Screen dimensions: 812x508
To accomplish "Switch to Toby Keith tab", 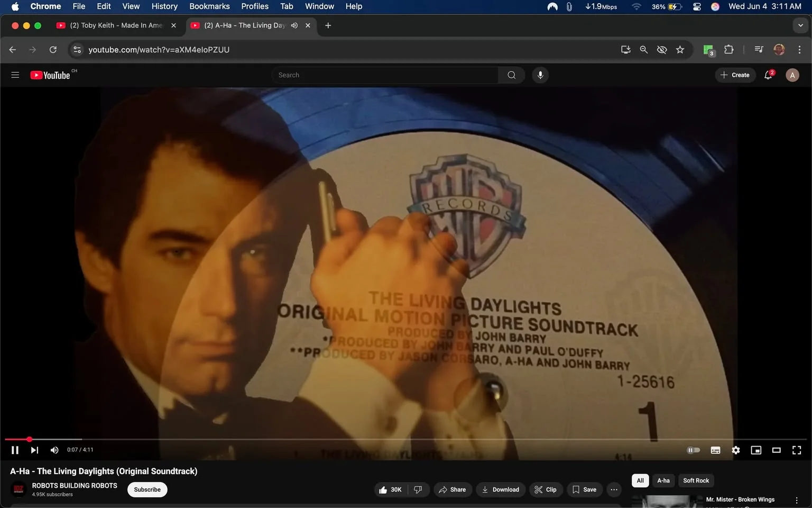I will (116, 25).
